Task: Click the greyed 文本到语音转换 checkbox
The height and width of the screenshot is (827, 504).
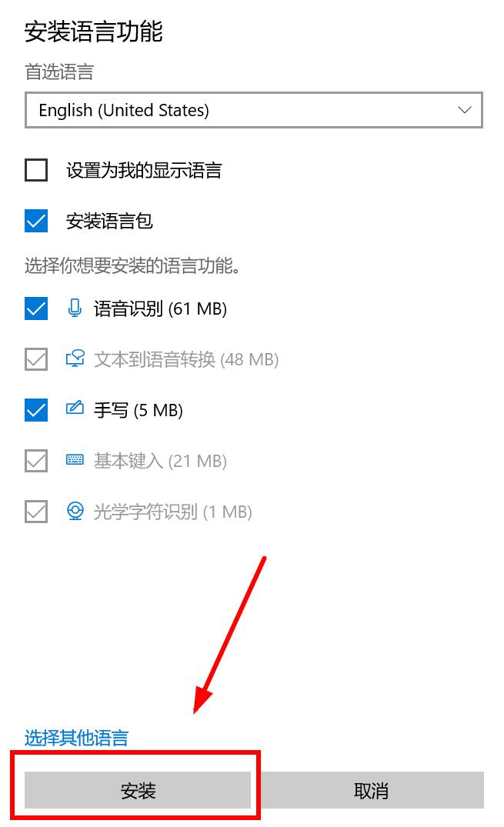Action: point(36,359)
